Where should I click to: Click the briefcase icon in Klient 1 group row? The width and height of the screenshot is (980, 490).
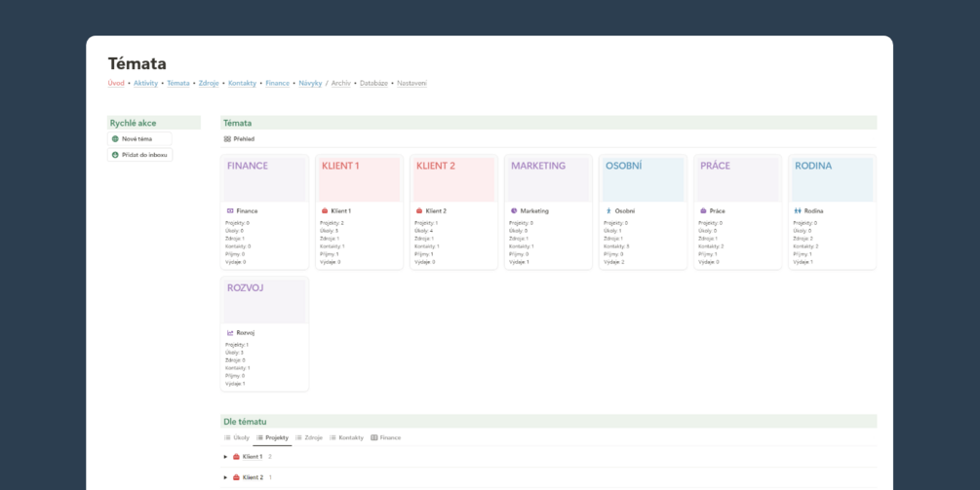(x=236, y=457)
